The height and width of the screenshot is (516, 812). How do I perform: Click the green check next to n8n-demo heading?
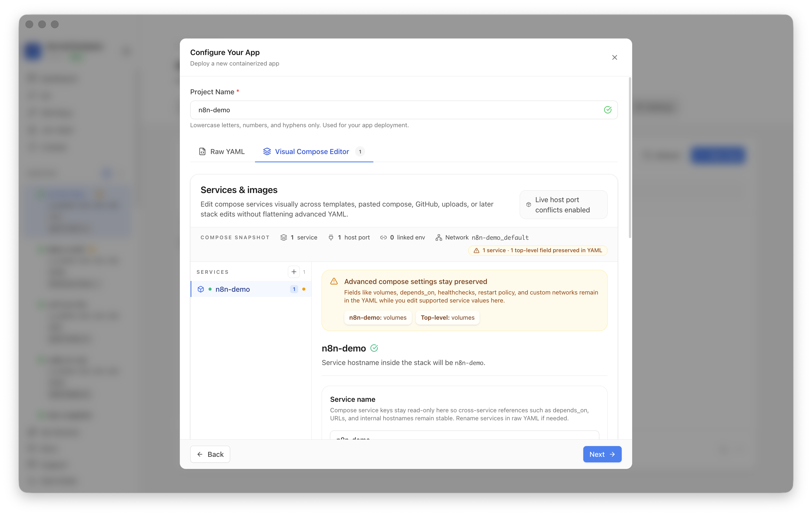coord(374,348)
